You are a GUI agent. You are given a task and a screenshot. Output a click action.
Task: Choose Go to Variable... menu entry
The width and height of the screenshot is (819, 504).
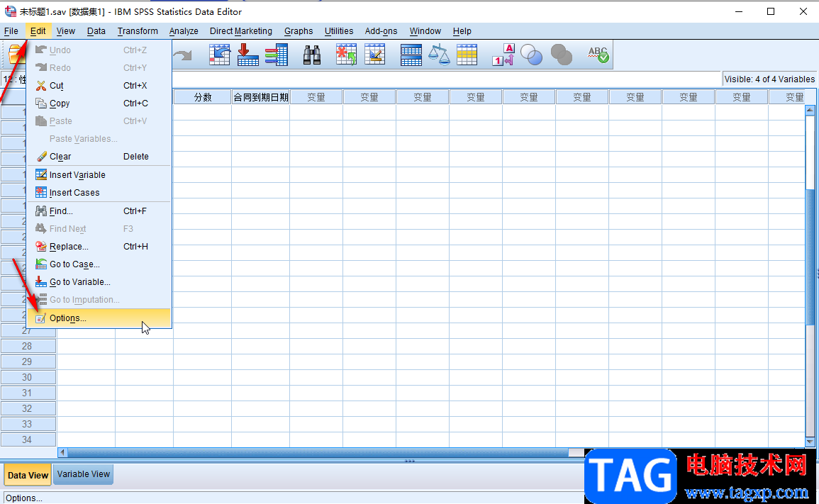[x=99, y=282]
